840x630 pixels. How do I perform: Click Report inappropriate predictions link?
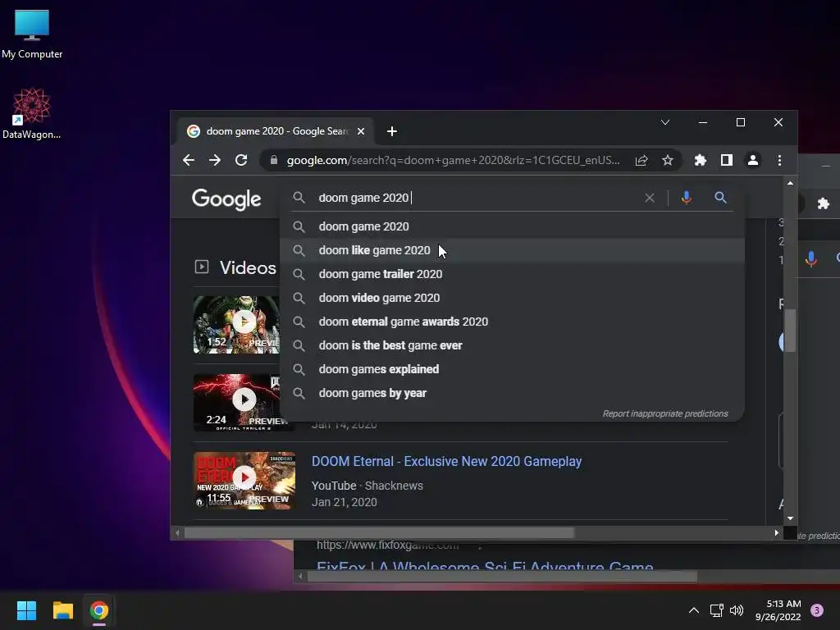click(x=665, y=413)
